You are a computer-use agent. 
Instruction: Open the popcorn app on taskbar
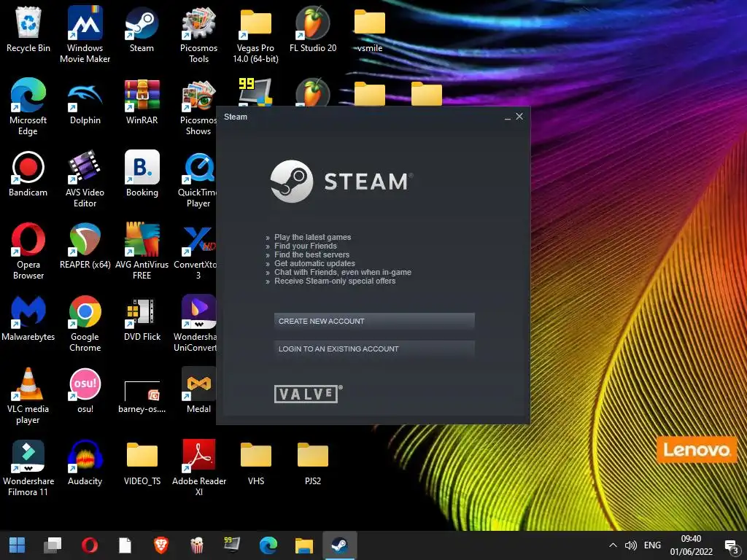[x=196, y=545]
